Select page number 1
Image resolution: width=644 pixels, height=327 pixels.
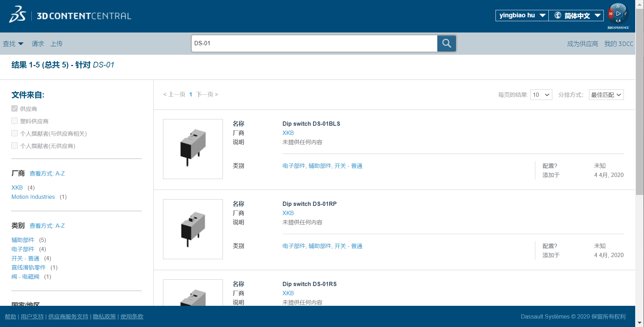191,94
